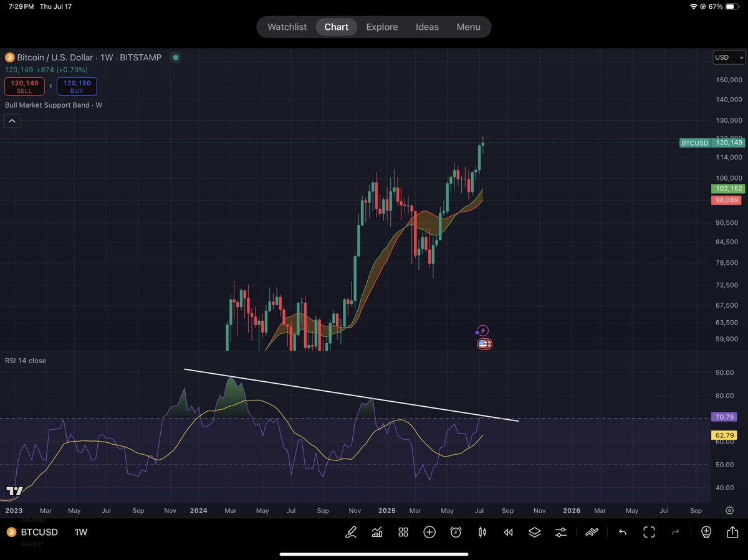Screen dimensions: 748x560
Task: Check the Wi-Fi status icon
Action: 694,6
